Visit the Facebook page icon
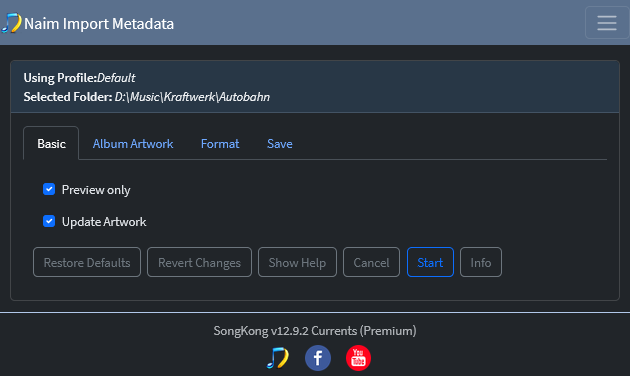Viewport: 630px width, 376px height. point(318,358)
